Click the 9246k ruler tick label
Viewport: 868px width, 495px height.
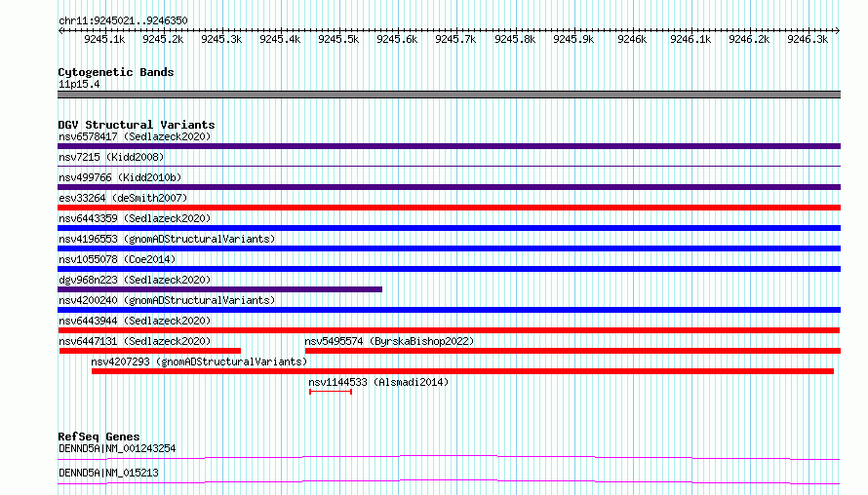tap(632, 40)
